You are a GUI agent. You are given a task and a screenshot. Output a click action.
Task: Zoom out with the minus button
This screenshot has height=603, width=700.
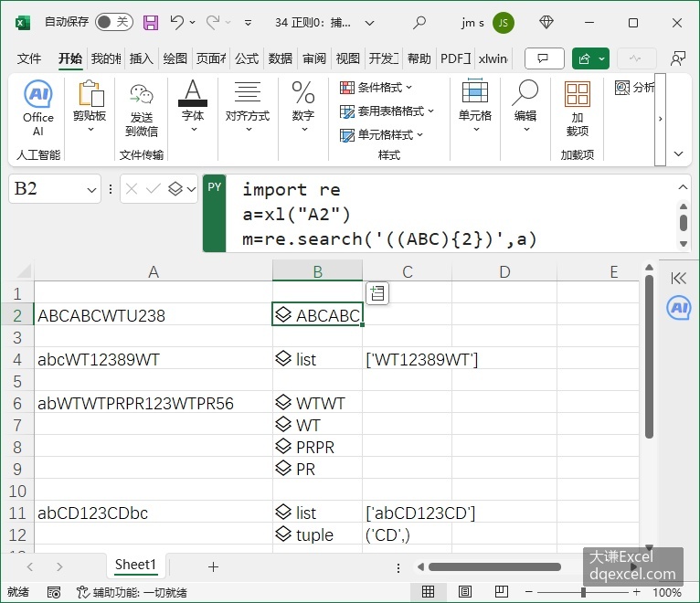point(529,592)
